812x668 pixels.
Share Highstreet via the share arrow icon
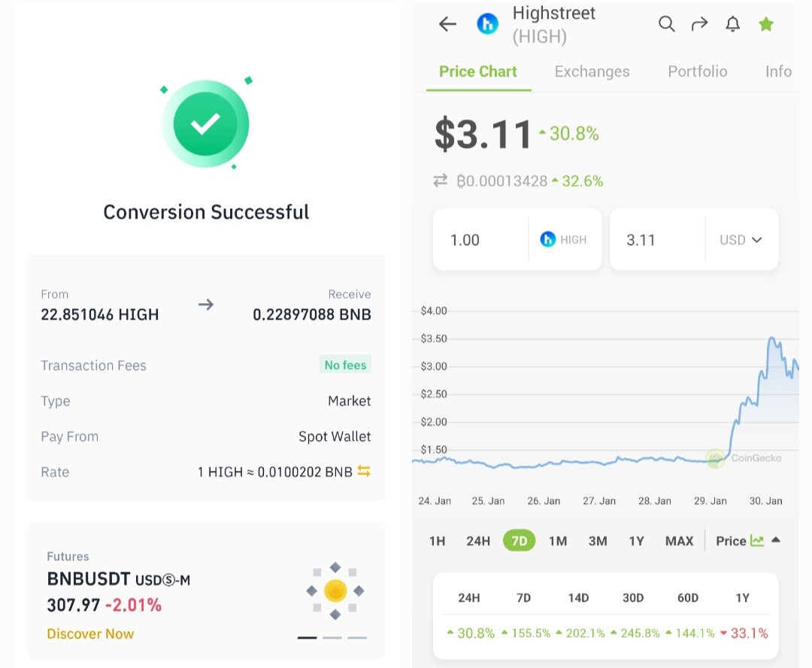[x=700, y=24]
